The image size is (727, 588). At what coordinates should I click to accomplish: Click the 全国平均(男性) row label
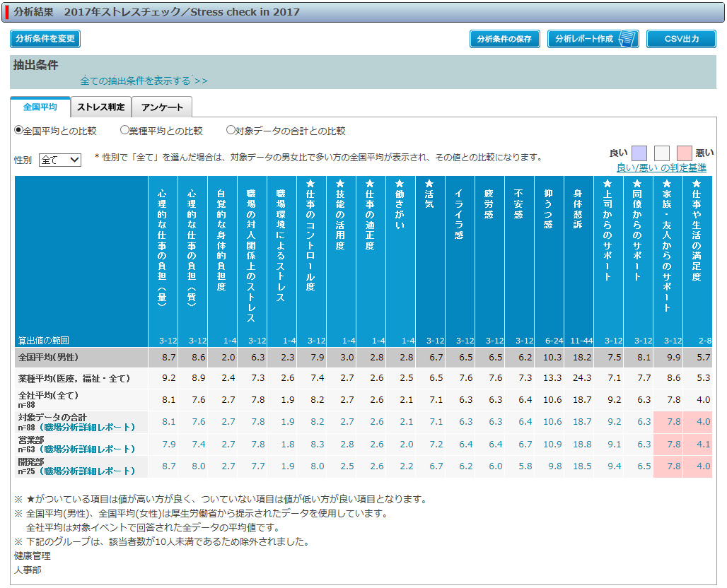point(48,357)
